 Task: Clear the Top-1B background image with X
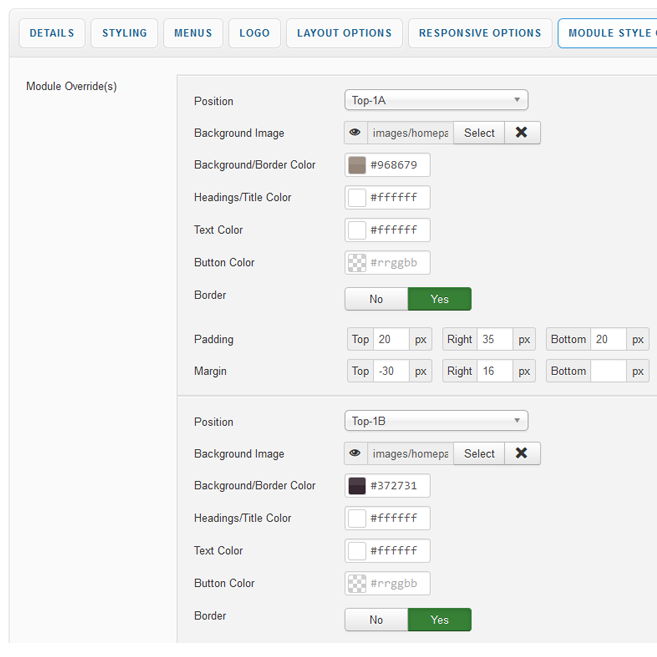pos(521,454)
